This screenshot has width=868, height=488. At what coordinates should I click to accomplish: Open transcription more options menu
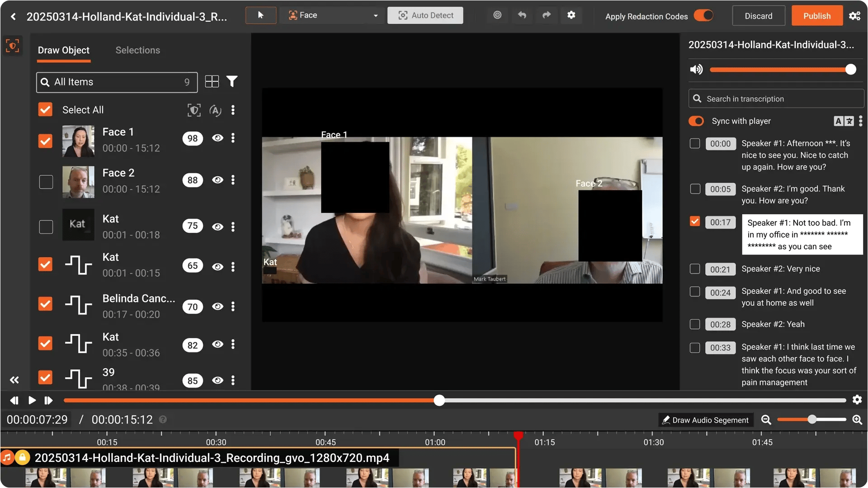pyautogui.click(x=860, y=121)
